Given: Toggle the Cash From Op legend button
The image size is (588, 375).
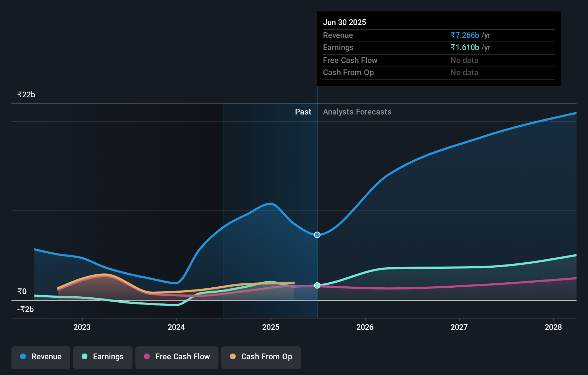Looking at the screenshot, I should coord(261,357).
